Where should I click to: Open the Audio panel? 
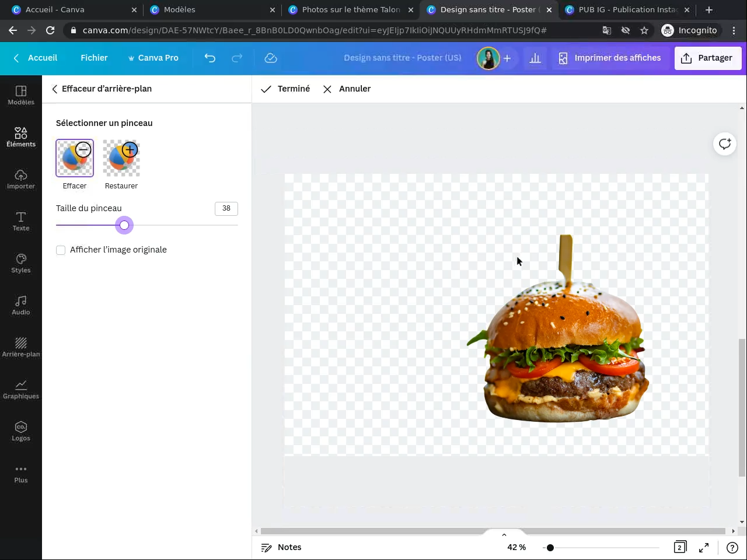pyautogui.click(x=21, y=305)
